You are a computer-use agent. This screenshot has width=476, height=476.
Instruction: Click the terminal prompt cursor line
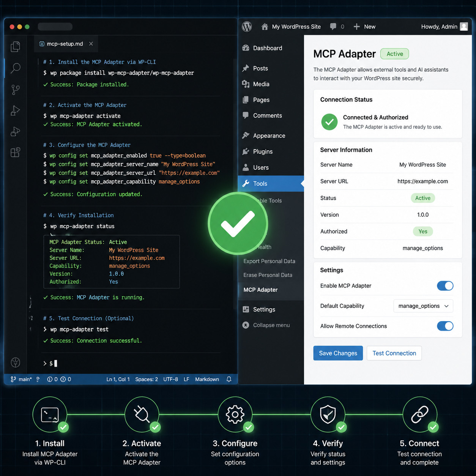[x=50, y=364]
